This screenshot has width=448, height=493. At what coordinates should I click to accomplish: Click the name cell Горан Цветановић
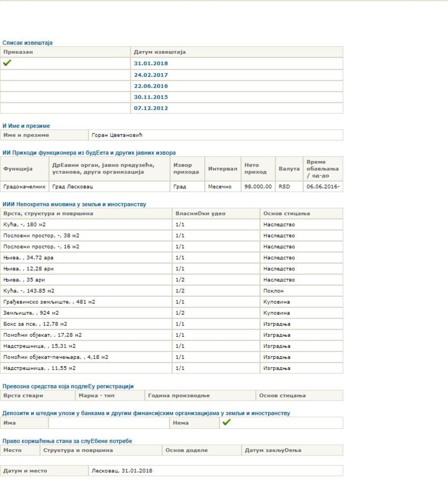pos(117,135)
